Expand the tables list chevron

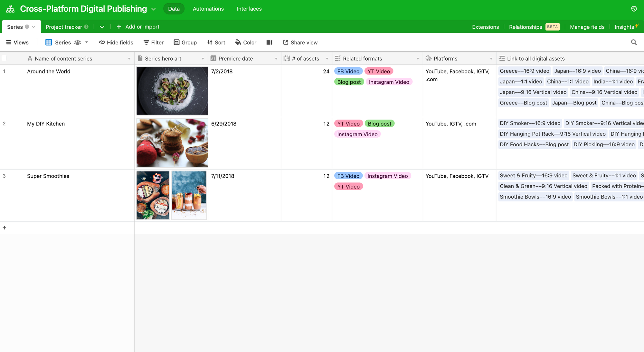click(102, 27)
